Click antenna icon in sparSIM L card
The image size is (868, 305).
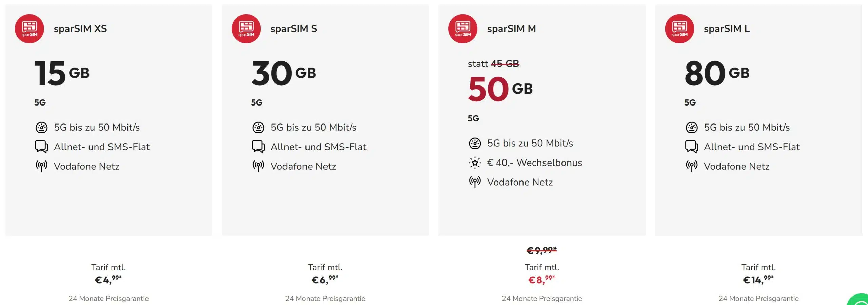coord(691,166)
